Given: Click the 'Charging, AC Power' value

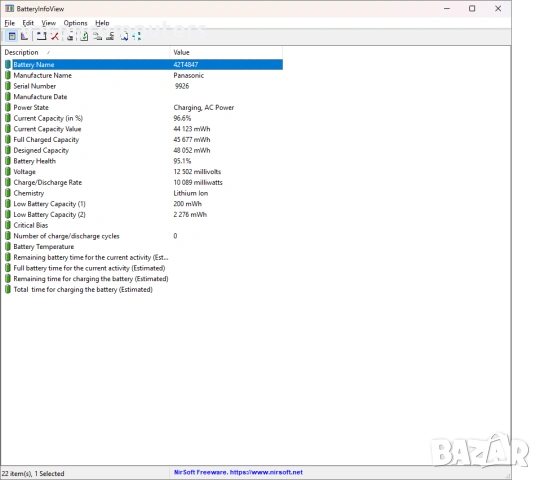Looking at the screenshot, I should (204, 108).
